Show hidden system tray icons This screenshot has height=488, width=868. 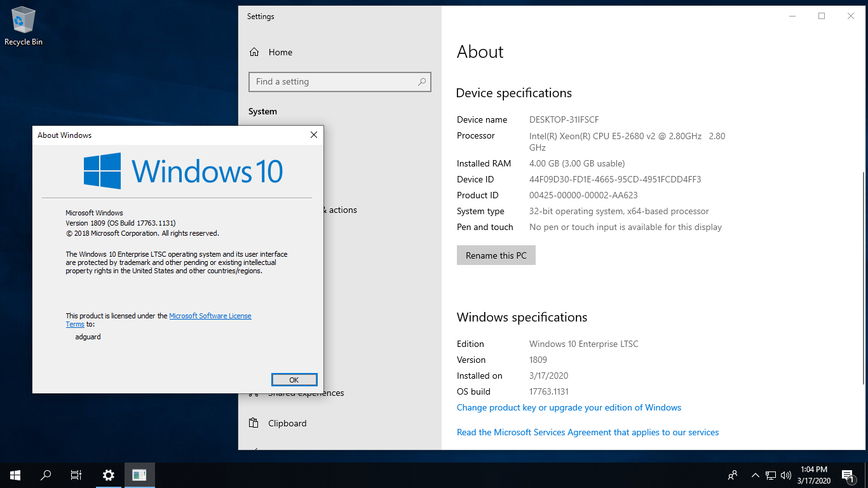(756, 475)
